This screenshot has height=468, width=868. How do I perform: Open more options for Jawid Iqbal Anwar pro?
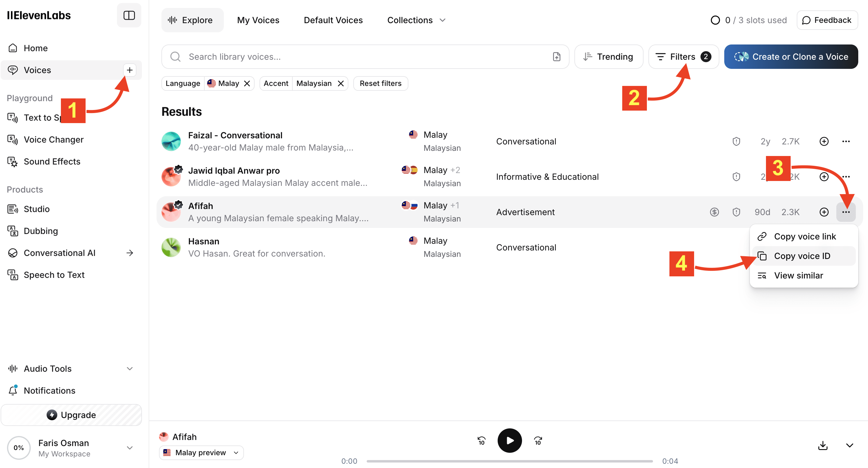846,177
